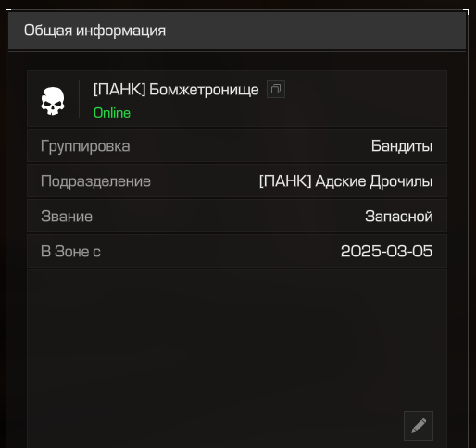Copy the player name with the copy icon
476x448 pixels.
coord(276,89)
